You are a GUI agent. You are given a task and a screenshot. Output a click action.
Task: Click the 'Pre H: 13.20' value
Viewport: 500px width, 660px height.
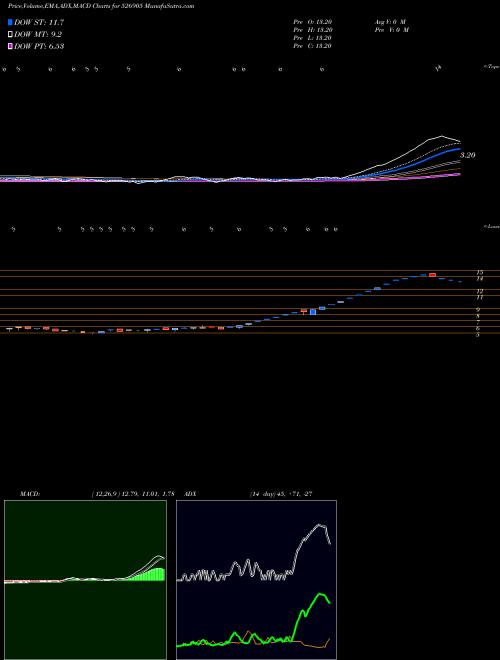tap(313, 30)
